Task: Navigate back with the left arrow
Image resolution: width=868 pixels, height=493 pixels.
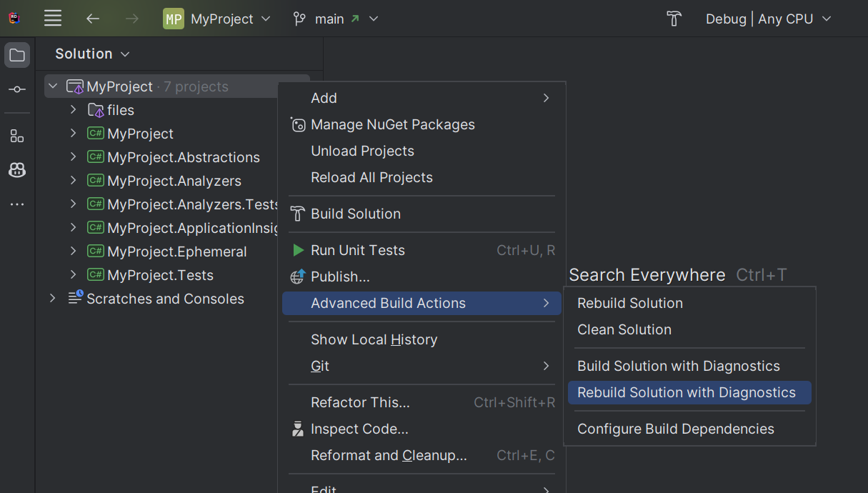Action: point(93,19)
